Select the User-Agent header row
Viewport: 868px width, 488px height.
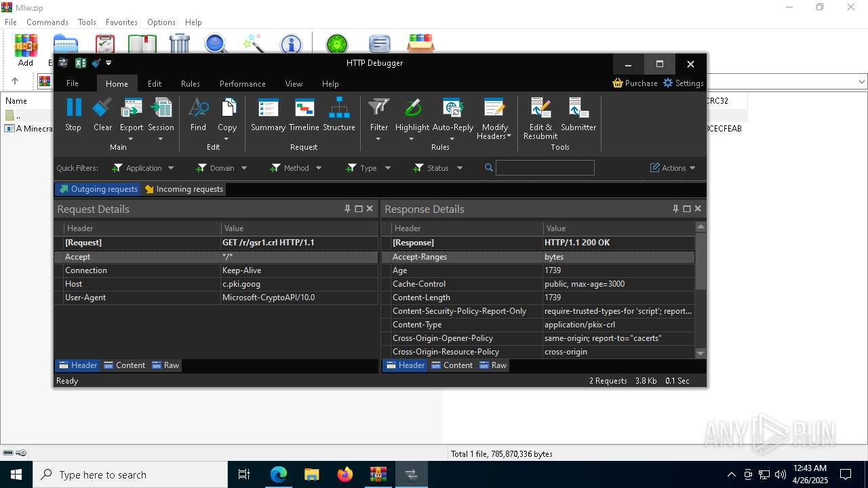tap(216, 298)
